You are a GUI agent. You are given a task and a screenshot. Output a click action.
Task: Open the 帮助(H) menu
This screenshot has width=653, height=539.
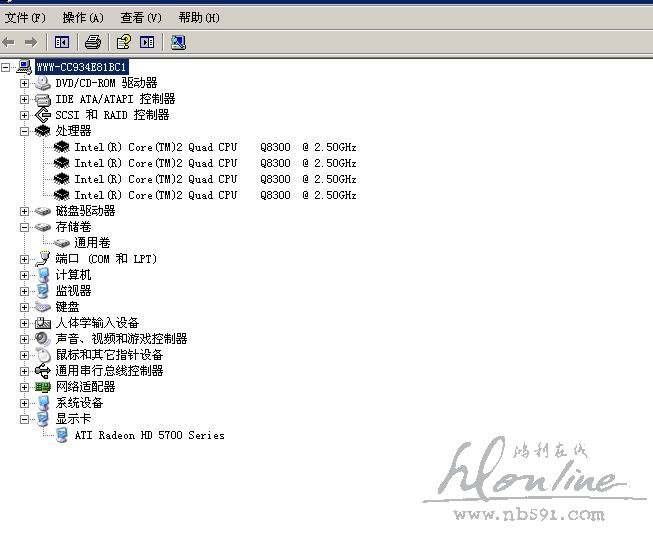click(x=199, y=17)
